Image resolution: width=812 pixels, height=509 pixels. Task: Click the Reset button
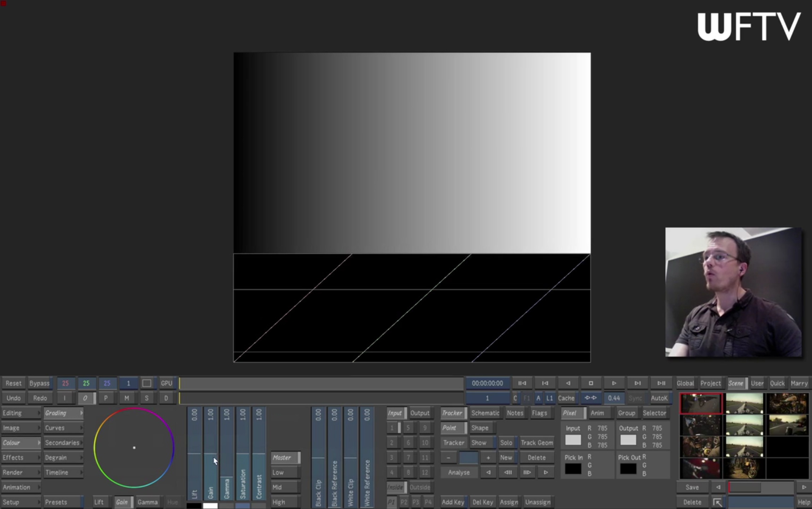[x=13, y=383]
